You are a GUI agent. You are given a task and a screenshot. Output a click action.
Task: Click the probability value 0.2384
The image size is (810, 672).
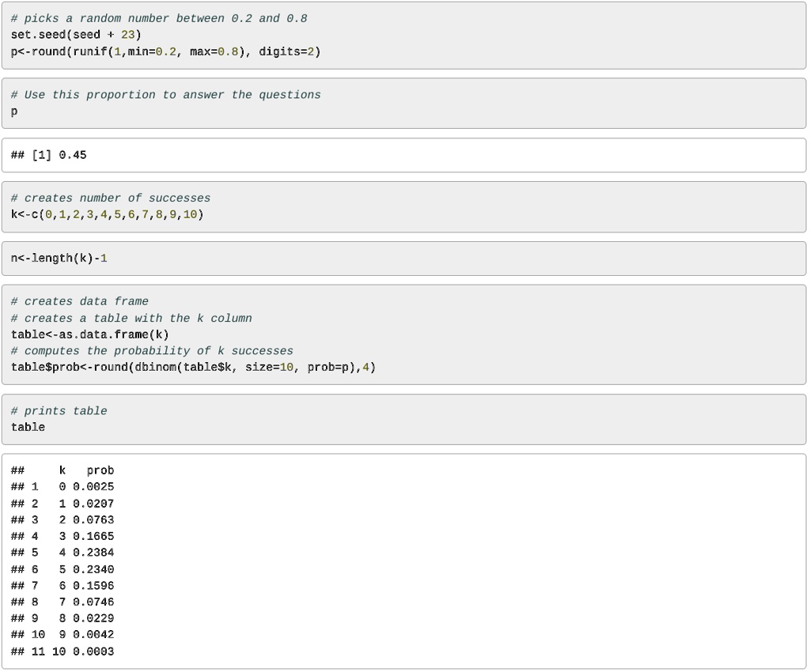(93, 553)
